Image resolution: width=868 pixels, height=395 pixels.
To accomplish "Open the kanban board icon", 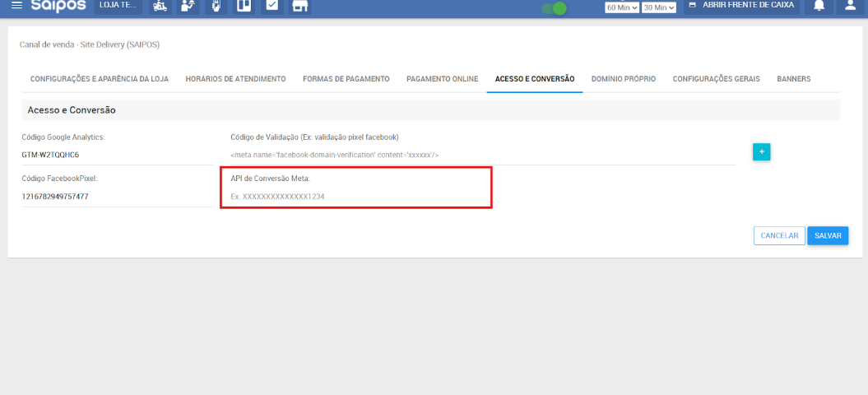I will 244,7.
